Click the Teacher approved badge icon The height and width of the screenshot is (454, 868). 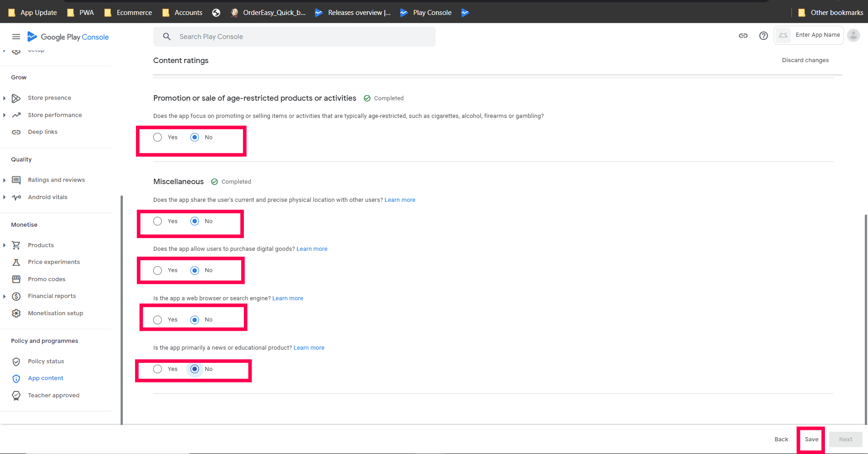pos(16,395)
